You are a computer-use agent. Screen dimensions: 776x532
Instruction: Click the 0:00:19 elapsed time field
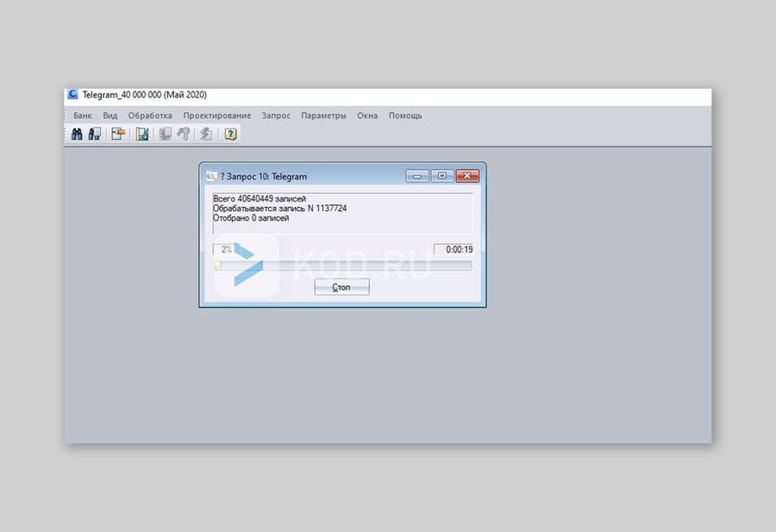point(454,249)
